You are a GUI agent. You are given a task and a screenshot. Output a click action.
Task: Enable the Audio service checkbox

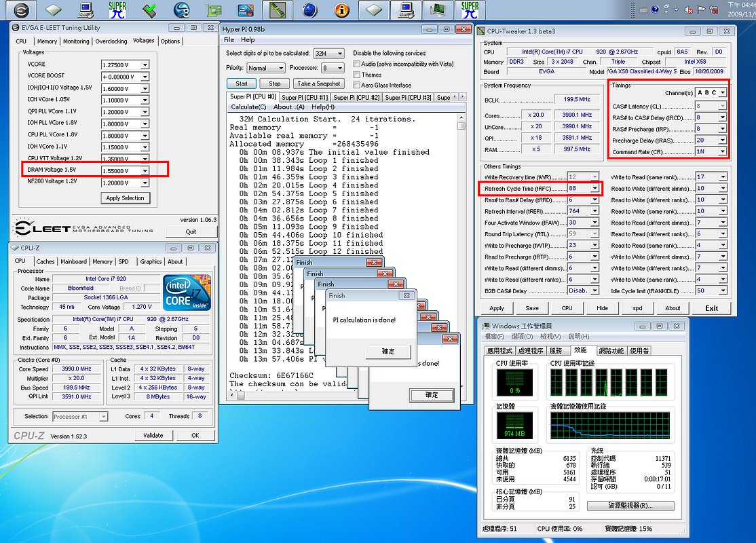[x=357, y=64]
